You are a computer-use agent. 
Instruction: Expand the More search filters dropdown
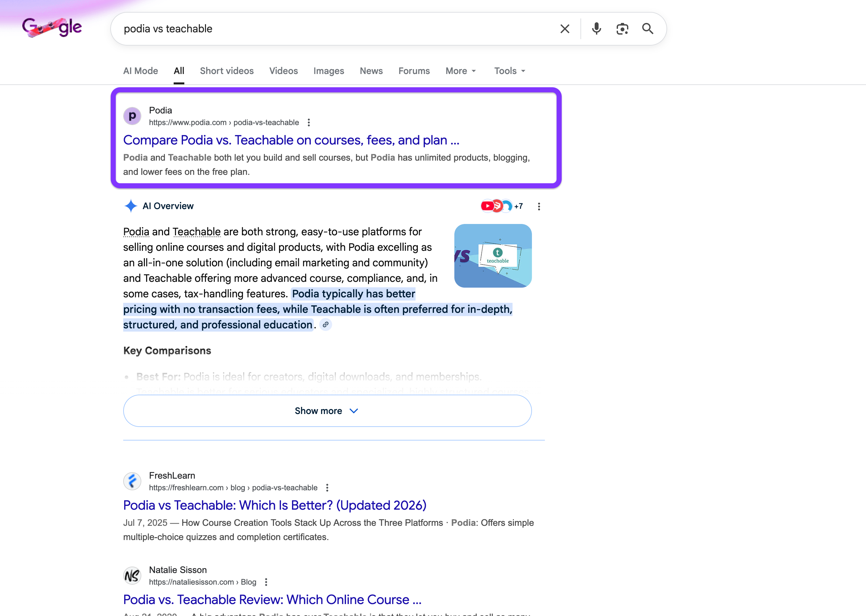[x=460, y=71]
